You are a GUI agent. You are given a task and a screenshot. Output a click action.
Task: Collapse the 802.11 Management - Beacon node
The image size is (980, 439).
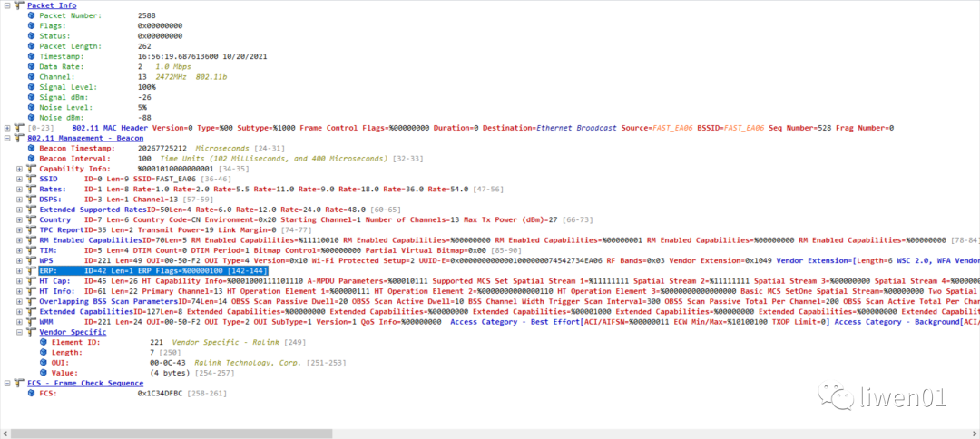(7, 138)
